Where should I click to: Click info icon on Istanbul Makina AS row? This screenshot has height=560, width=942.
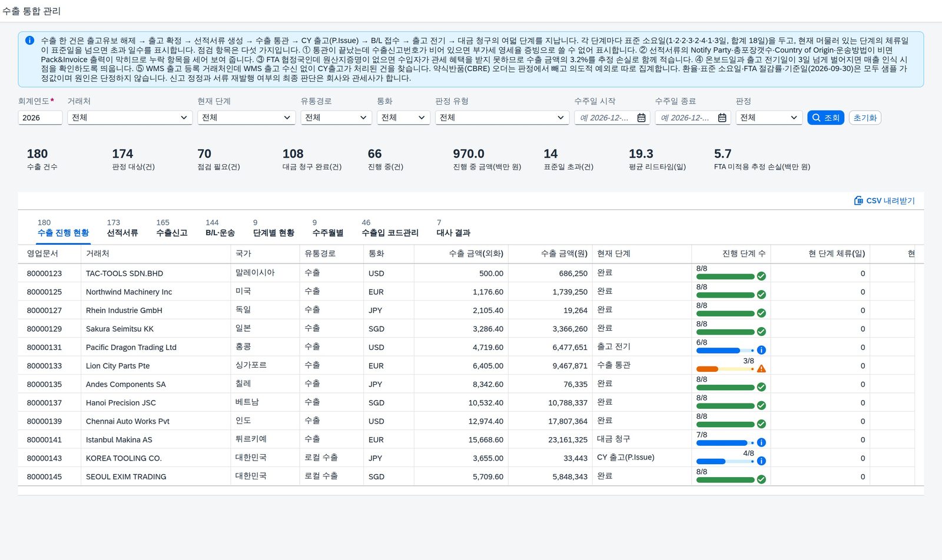(x=761, y=442)
